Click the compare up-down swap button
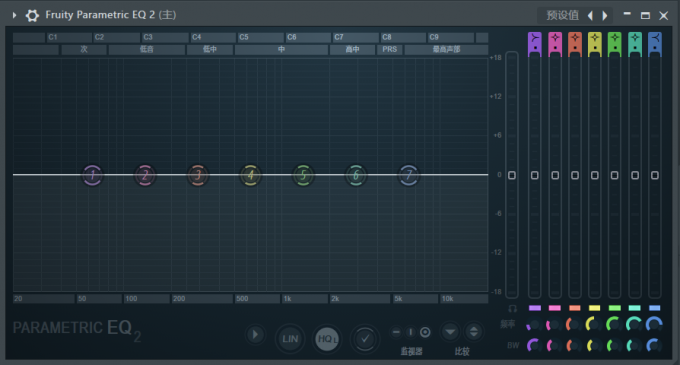 click(474, 332)
